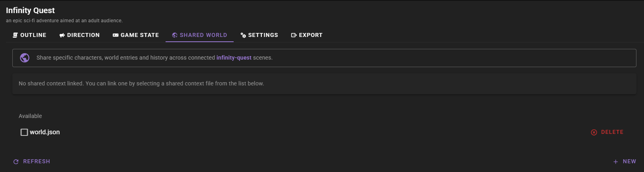The image size is (644, 172).
Task: Switch to the EXPORT tab
Action: (310, 35)
